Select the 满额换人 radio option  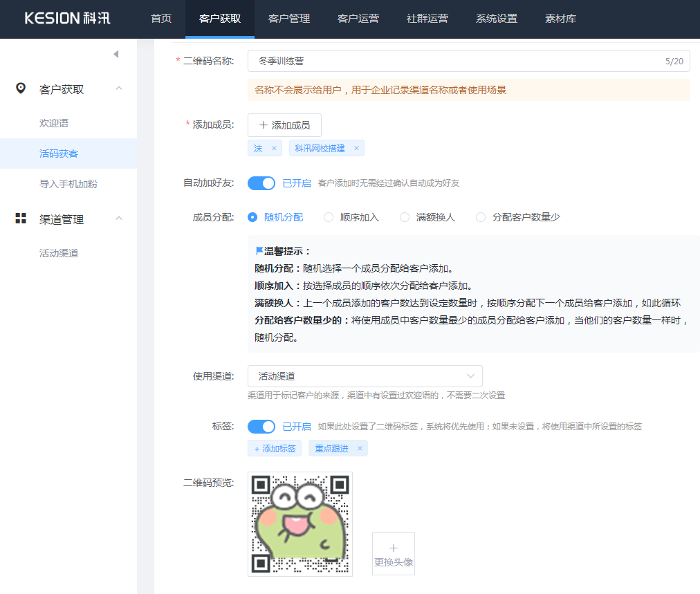(x=405, y=217)
